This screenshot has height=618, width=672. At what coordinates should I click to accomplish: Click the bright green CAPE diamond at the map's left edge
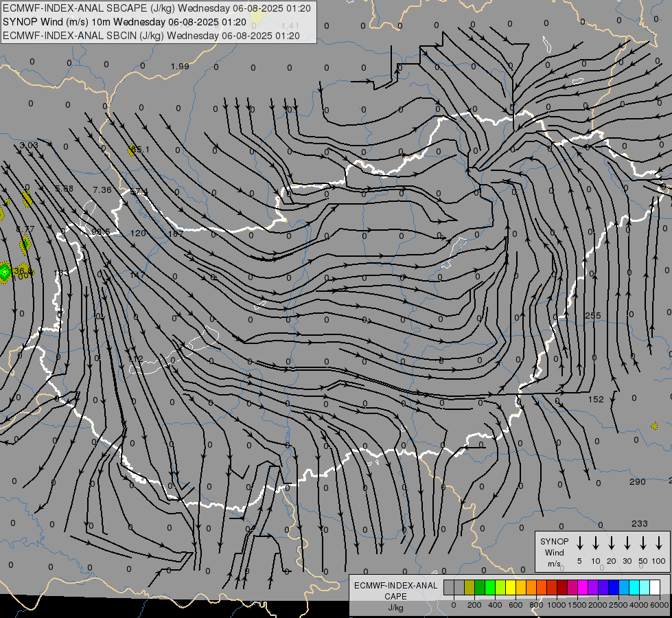tap(4, 272)
